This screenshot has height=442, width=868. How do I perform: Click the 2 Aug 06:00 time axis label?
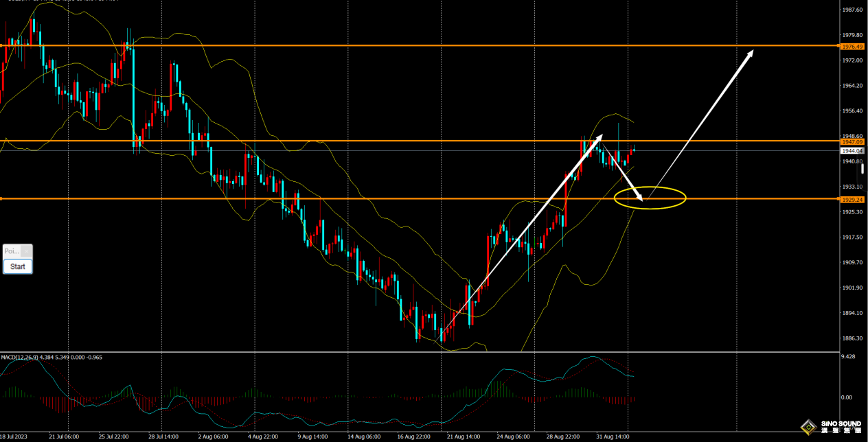213,436
